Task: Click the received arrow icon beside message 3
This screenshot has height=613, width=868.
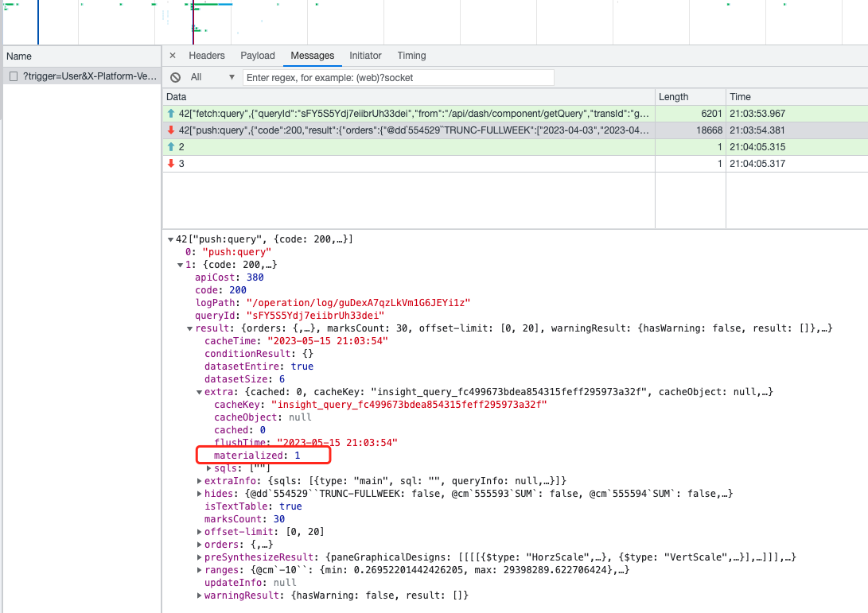Action: 170,164
